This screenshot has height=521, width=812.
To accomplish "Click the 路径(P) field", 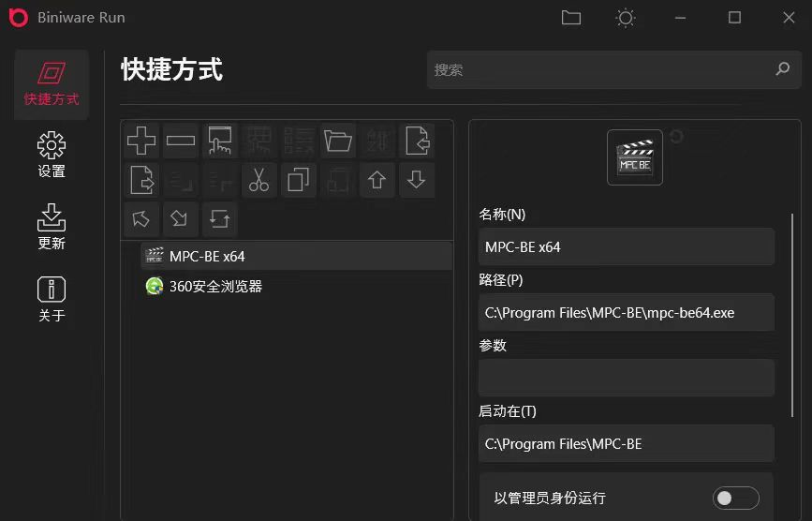I will [627, 313].
